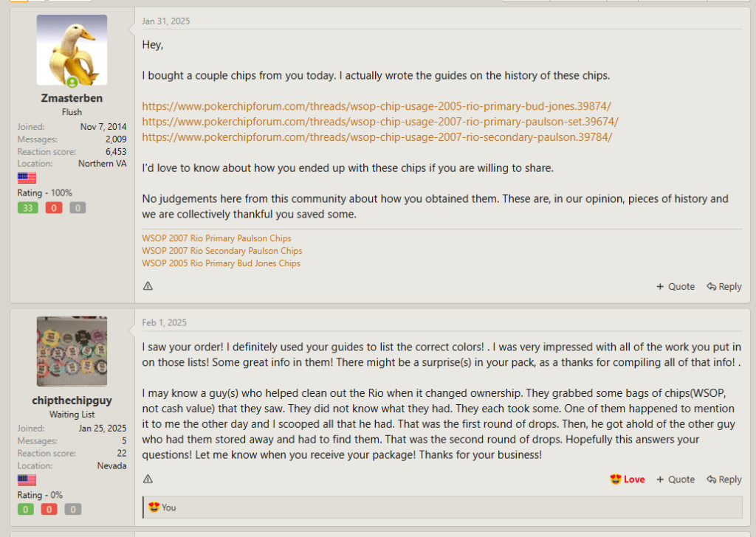
Task: Click chipthechipguy's poker chips avatar
Action: coord(72,352)
